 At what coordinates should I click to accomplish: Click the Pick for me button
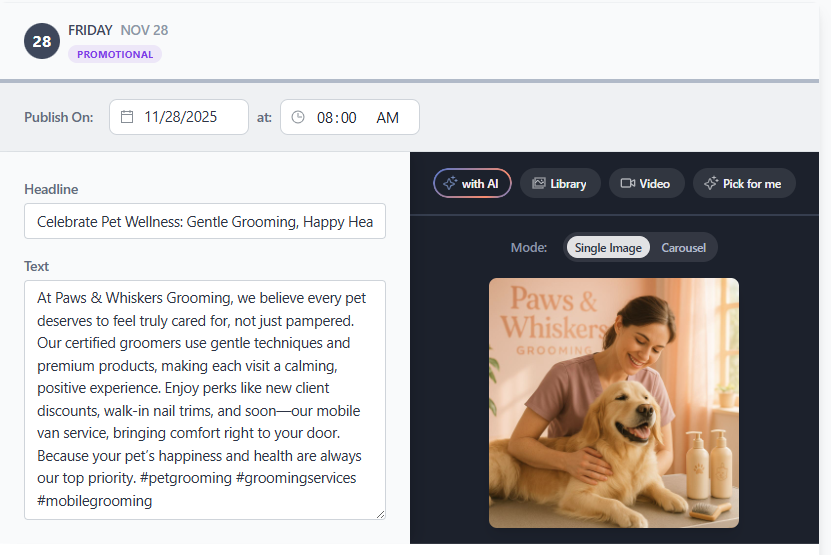[x=744, y=184]
